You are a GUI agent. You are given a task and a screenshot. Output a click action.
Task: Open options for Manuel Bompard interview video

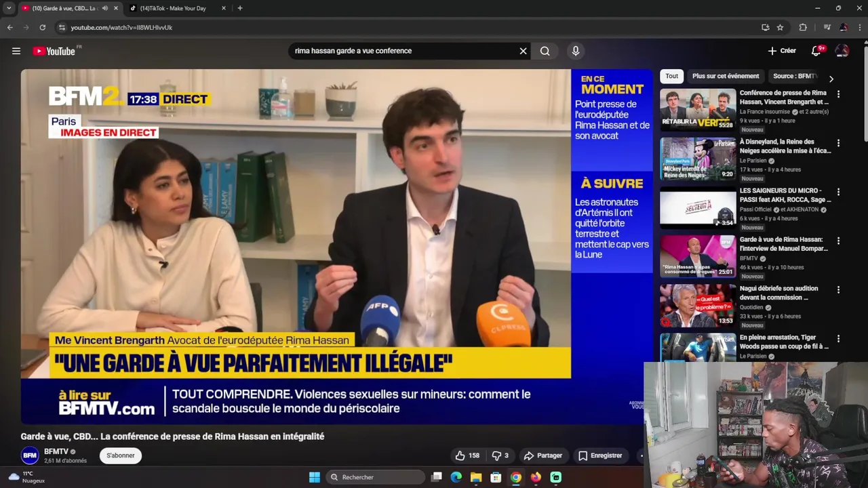coord(838,241)
